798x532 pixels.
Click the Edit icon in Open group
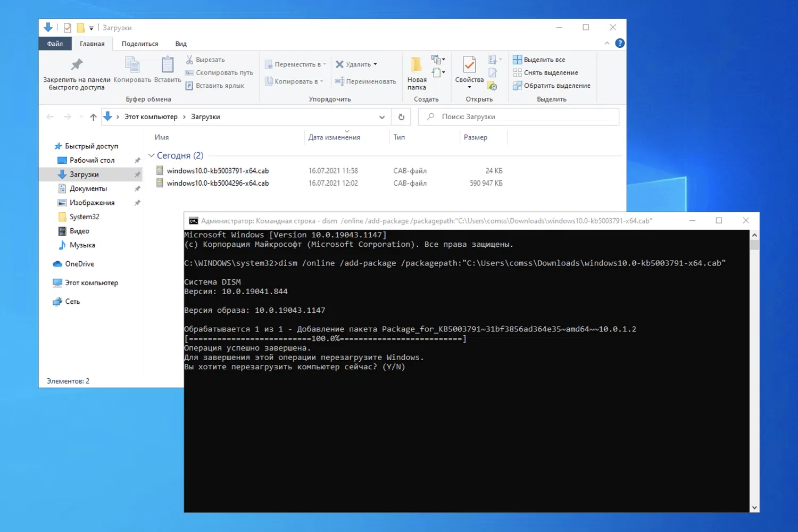point(493,72)
